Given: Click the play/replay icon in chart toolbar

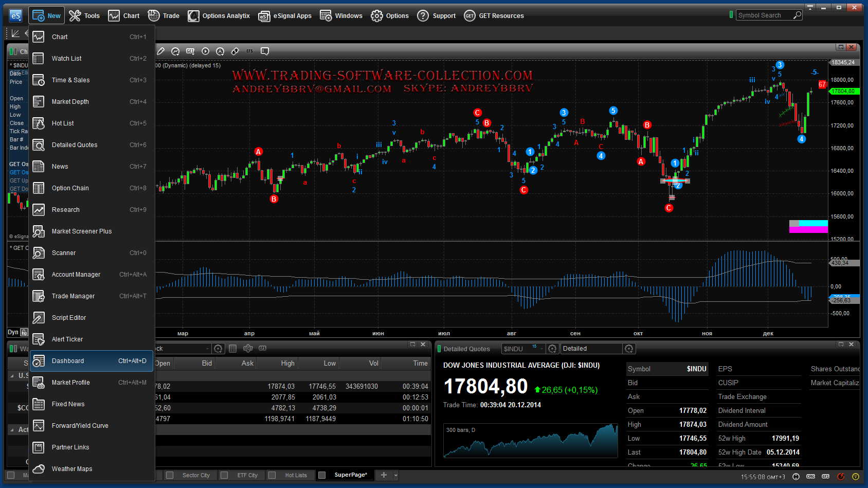Looking at the screenshot, I should (205, 51).
